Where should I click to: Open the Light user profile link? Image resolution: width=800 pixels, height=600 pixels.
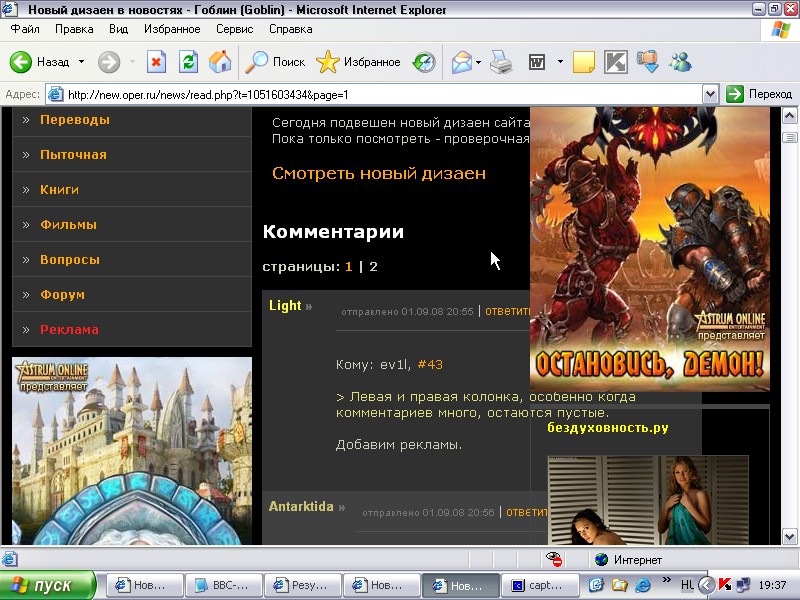[285, 306]
